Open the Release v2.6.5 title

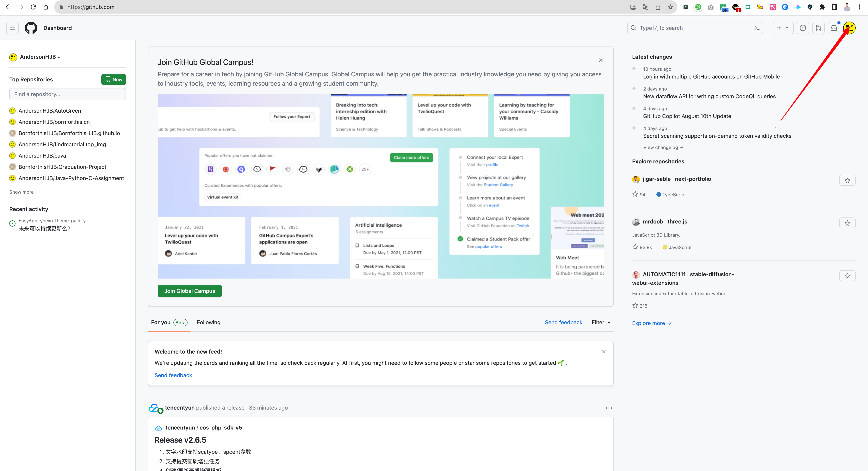(x=181, y=440)
